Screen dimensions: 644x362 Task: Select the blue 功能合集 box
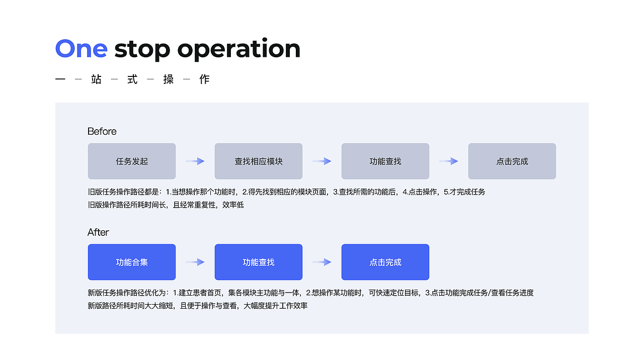[132, 262]
